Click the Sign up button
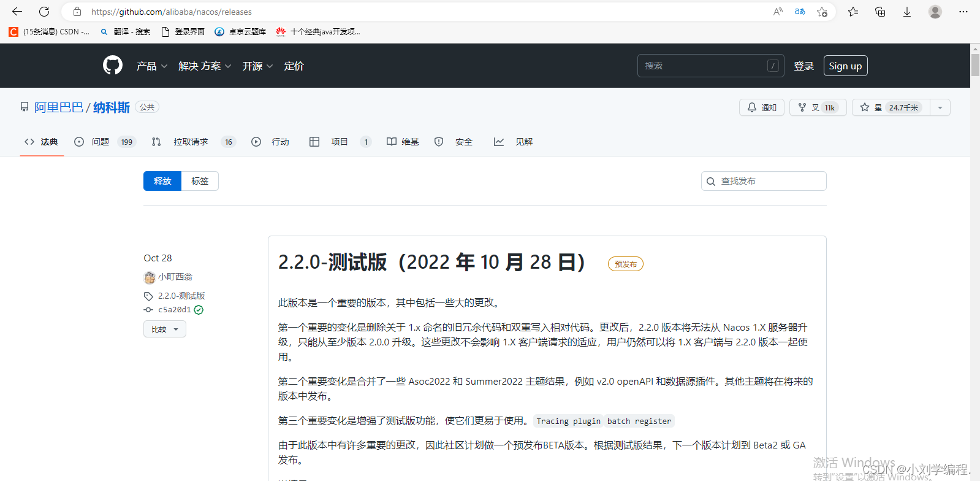The width and height of the screenshot is (980, 481). (x=845, y=66)
